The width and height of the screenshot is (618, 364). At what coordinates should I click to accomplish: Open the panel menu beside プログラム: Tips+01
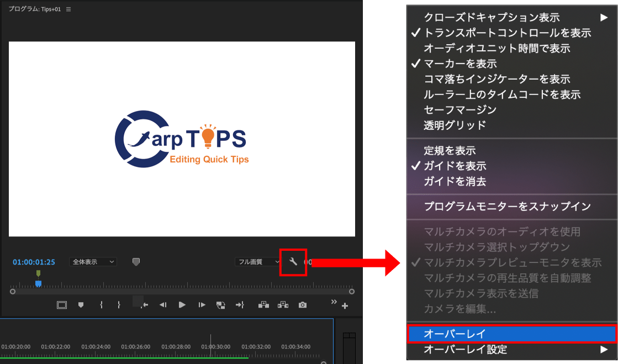68,9
